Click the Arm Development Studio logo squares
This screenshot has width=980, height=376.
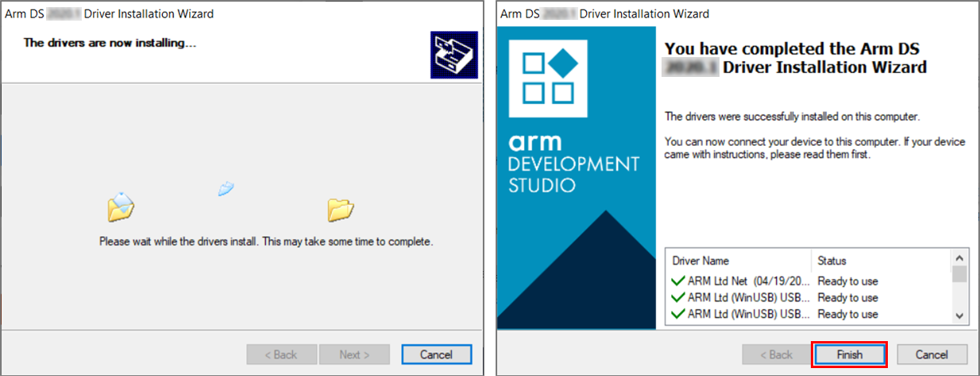550,78
